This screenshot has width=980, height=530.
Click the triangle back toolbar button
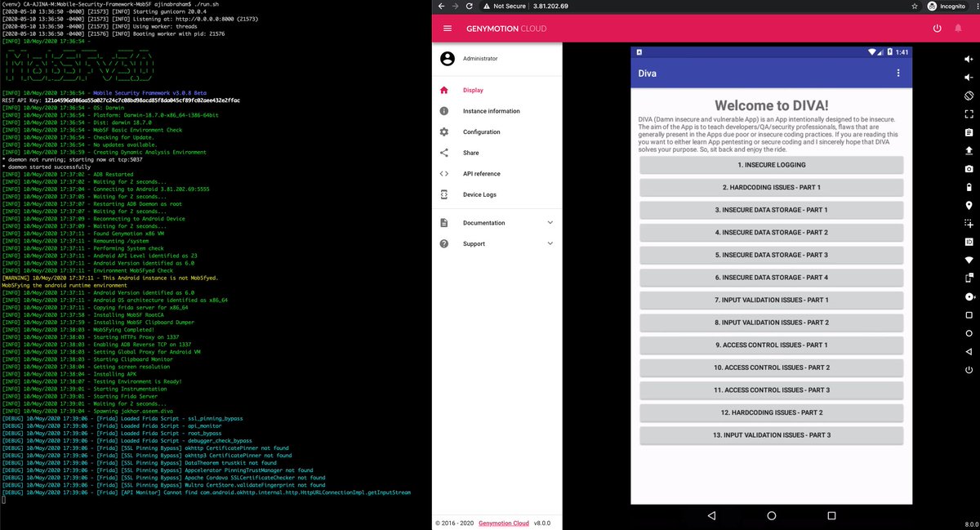coord(969,351)
